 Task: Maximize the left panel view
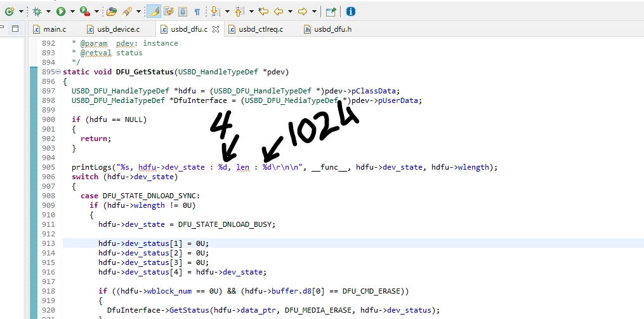(15, 29)
